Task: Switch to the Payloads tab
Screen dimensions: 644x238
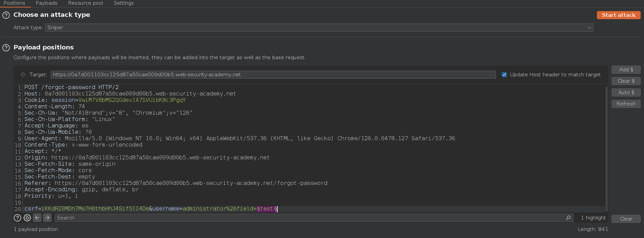Action: [x=47, y=3]
